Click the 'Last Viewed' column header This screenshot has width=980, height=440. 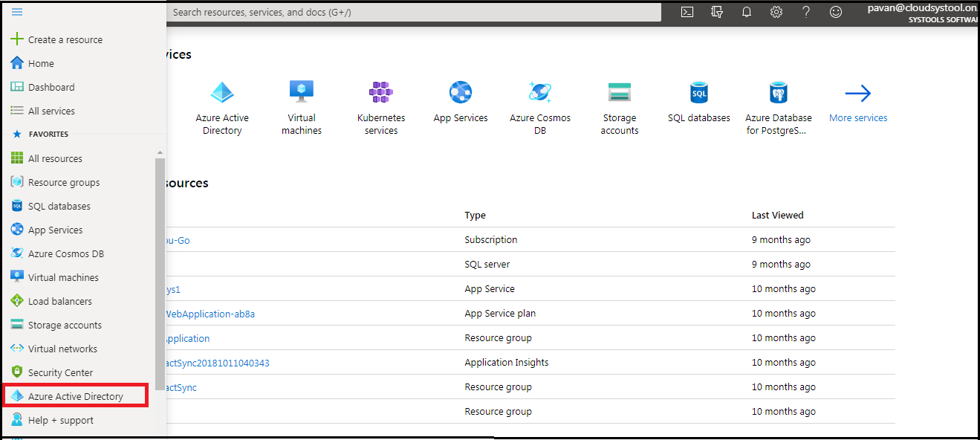pos(777,216)
